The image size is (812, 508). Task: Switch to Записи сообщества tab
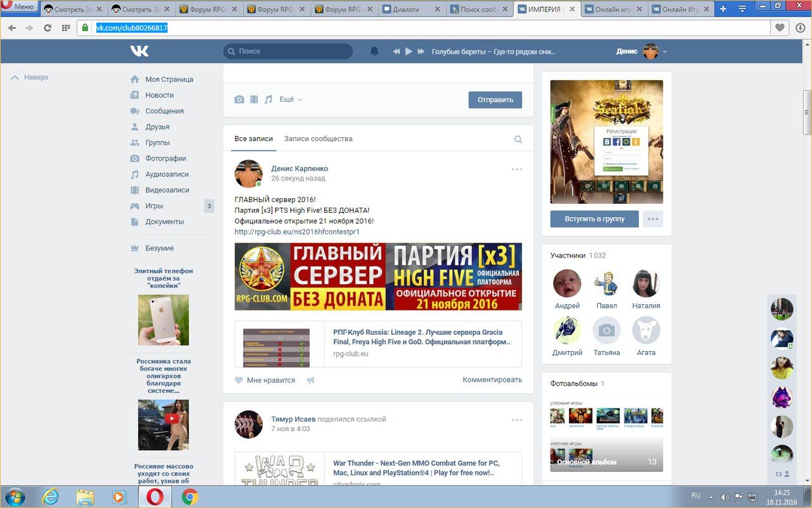(318, 139)
